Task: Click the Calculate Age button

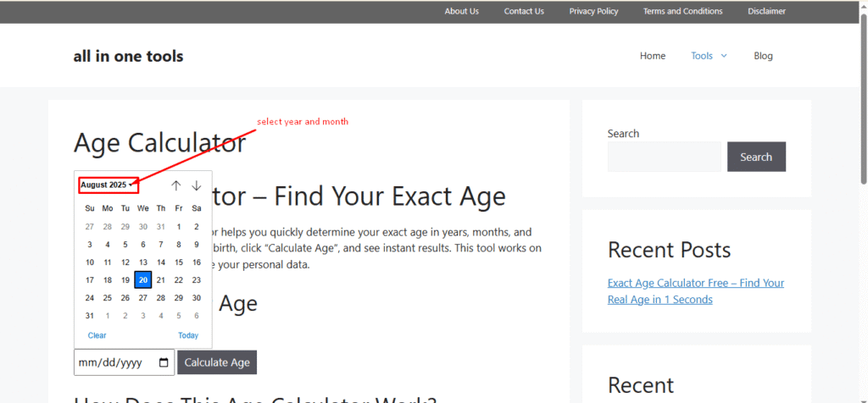Action: click(217, 362)
